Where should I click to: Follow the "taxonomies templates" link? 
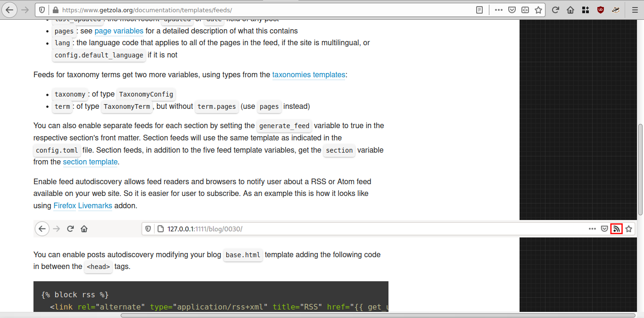click(309, 74)
